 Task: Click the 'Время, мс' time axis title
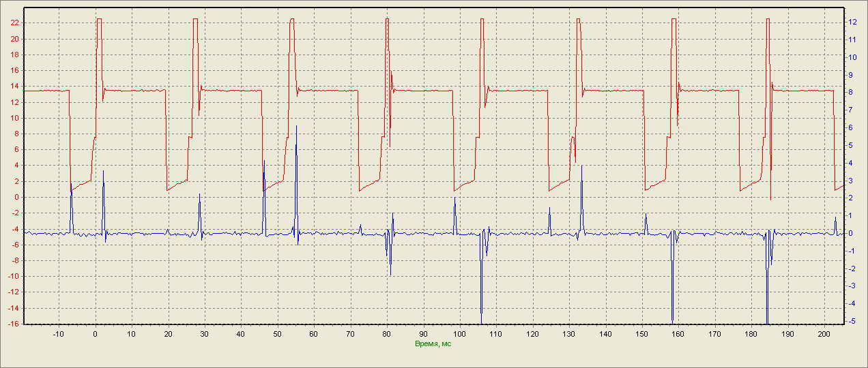[x=433, y=343]
